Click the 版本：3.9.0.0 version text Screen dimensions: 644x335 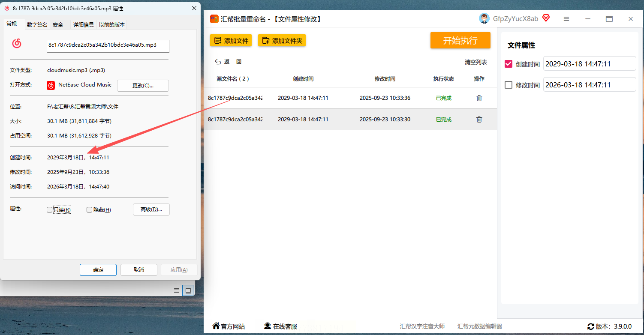(614, 326)
